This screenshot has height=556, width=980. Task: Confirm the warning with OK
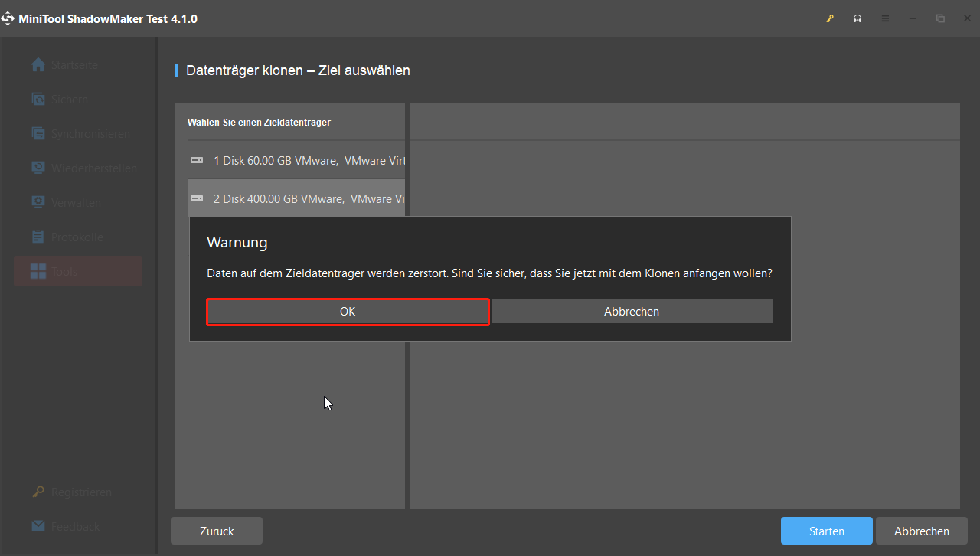(348, 312)
